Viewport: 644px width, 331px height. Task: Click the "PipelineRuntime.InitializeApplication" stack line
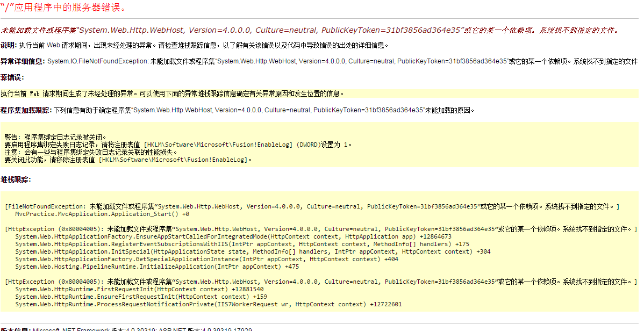click(158, 267)
